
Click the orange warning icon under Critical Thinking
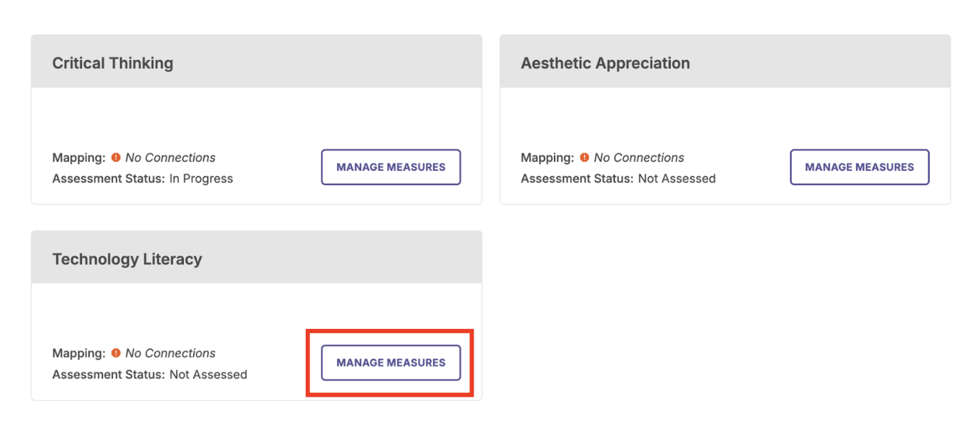[x=116, y=157]
